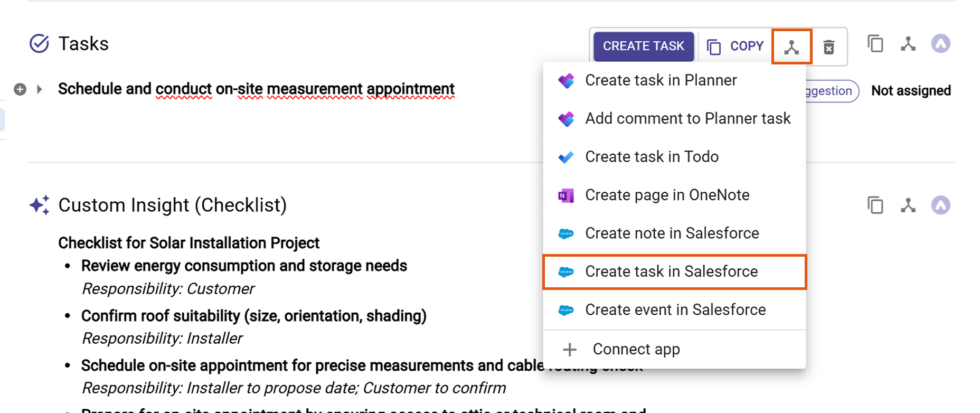Add item with plus circle icon
980x413 pixels.
point(20,89)
